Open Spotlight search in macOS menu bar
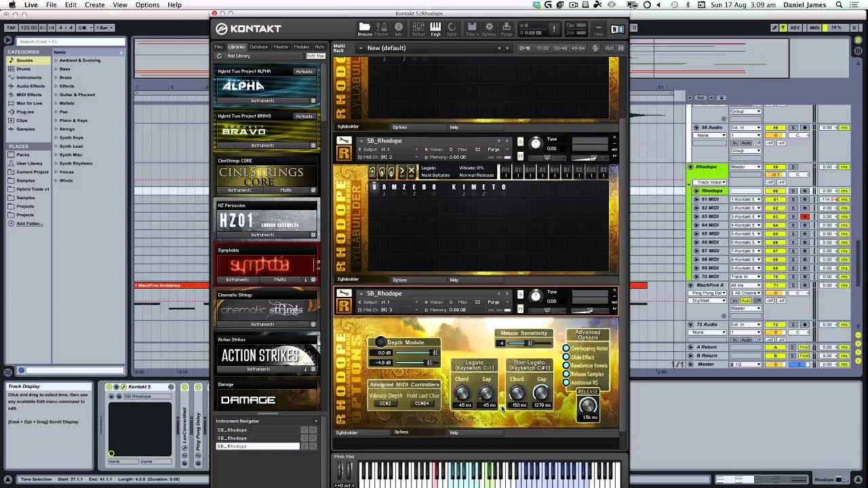Viewport: 868px width, 488px height. 839,5
